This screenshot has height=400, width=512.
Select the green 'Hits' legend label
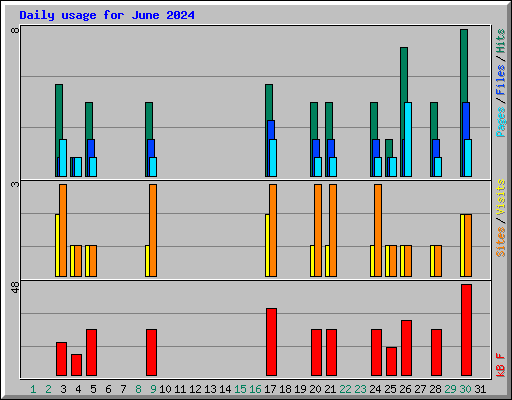500,41
